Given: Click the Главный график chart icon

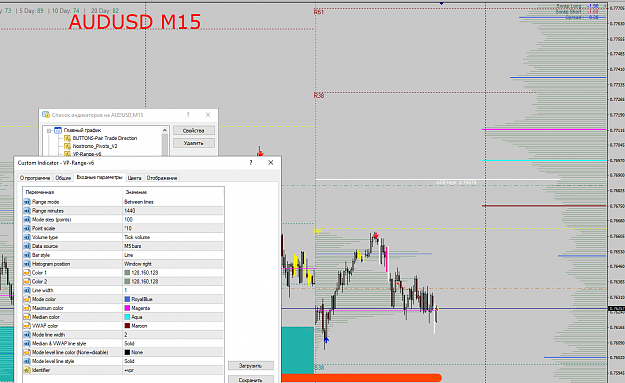Looking at the screenshot, I should click(x=58, y=130).
